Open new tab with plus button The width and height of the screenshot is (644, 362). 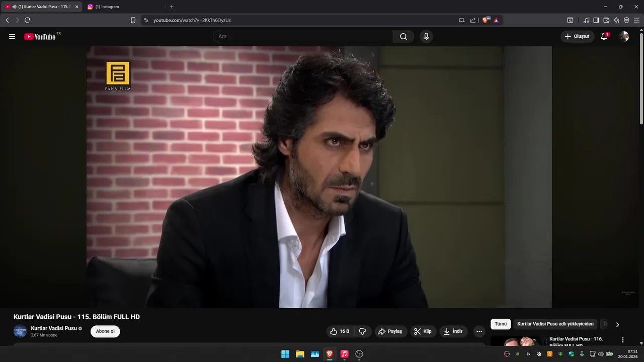[x=172, y=7]
